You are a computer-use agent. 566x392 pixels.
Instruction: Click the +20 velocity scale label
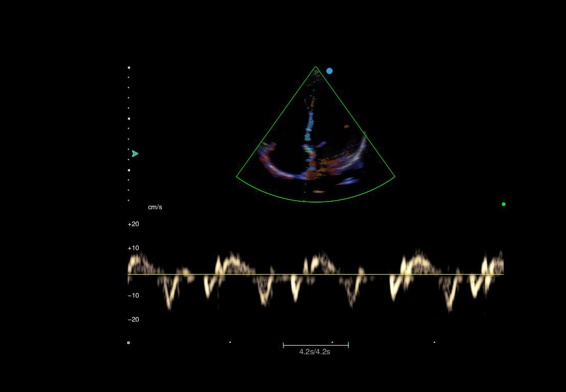pos(133,224)
